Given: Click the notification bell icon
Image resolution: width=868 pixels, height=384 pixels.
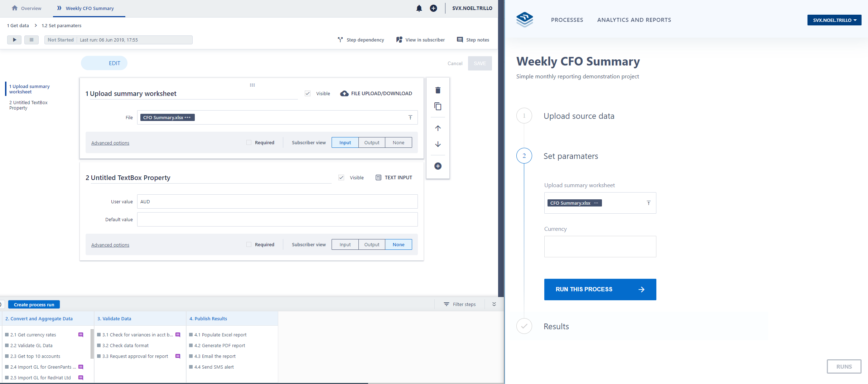Looking at the screenshot, I should (419, 8).
